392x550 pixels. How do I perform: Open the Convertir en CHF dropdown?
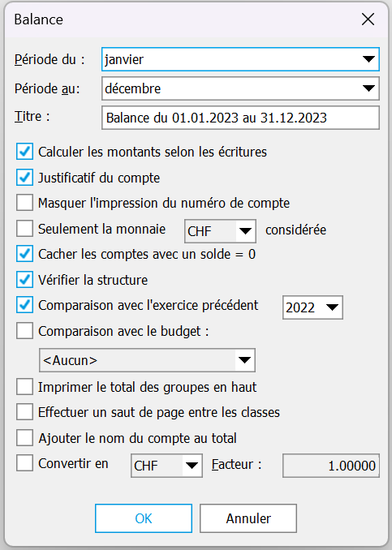[166, 466]
